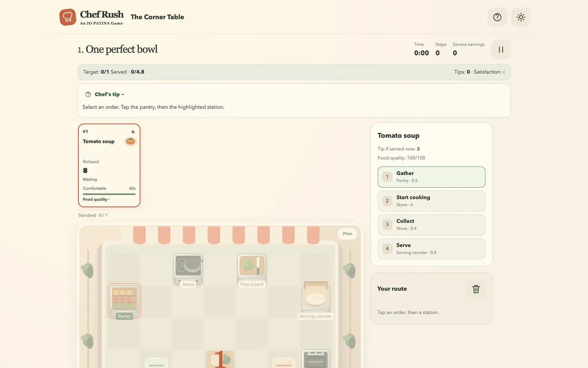Image resolution: width=588 pixels, height=368 pixels.
Task: Select step 1 Gather at Pantry
Action: click(x=431, y=177)
